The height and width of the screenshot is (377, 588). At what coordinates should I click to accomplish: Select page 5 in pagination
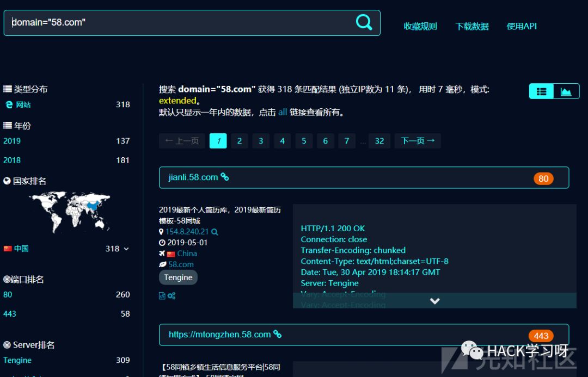304,141
